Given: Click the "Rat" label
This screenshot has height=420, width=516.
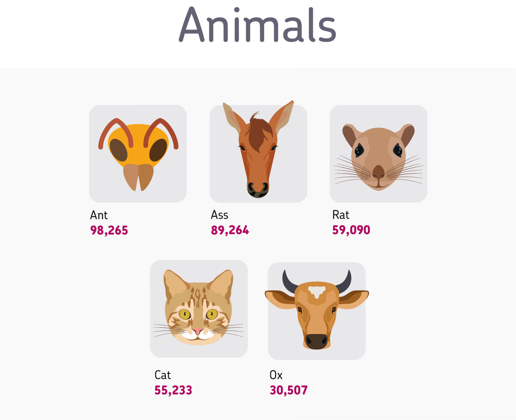Looking at the screenshot, I should coord(341,215).
